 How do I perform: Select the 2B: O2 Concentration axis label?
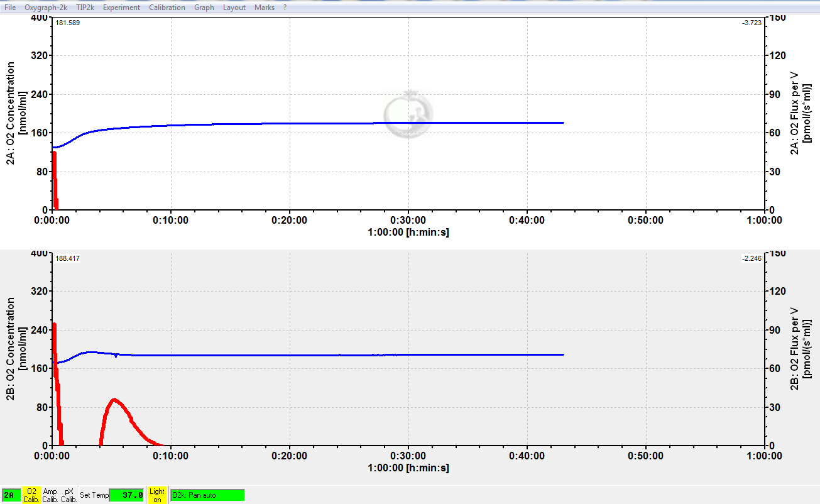15,349
